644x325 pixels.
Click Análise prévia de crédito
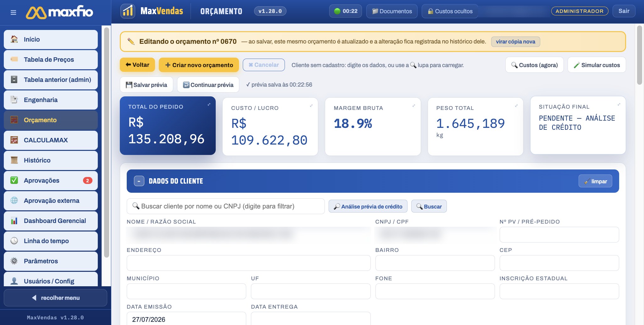tap(368, 206)
